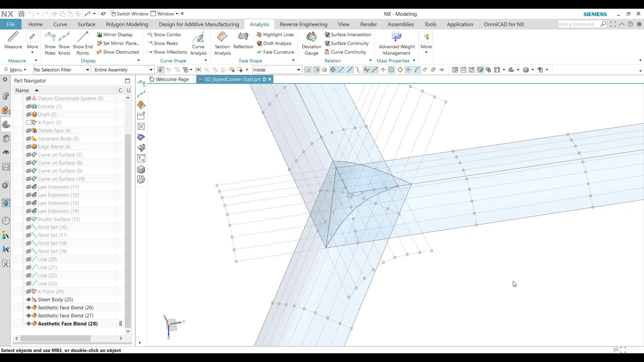
Task: Click the Show Combs button
Action: click(164, 35)
